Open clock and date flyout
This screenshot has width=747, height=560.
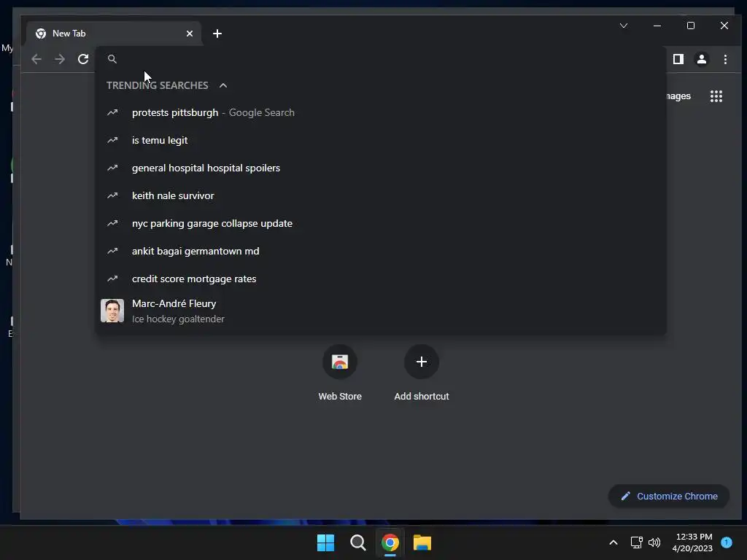(692, 542)
